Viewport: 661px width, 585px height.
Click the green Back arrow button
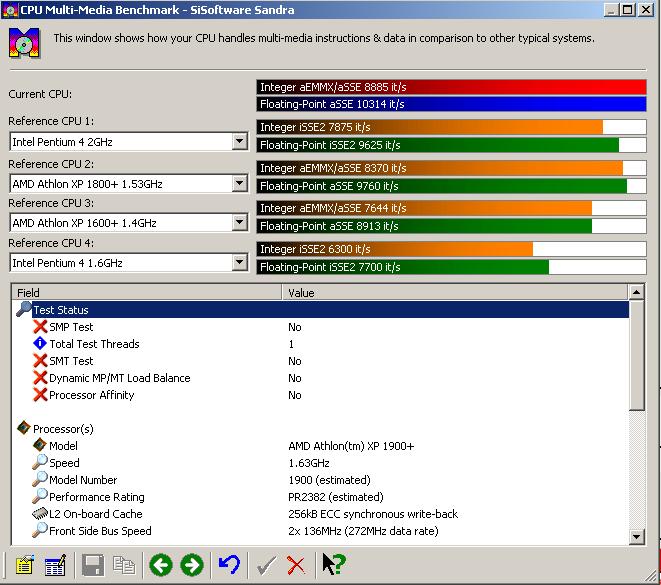(x=160, y=566)
